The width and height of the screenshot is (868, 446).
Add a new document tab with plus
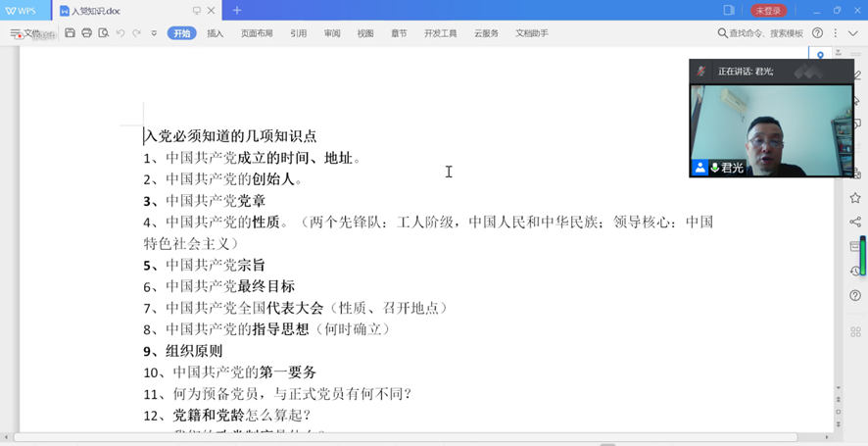237,11
